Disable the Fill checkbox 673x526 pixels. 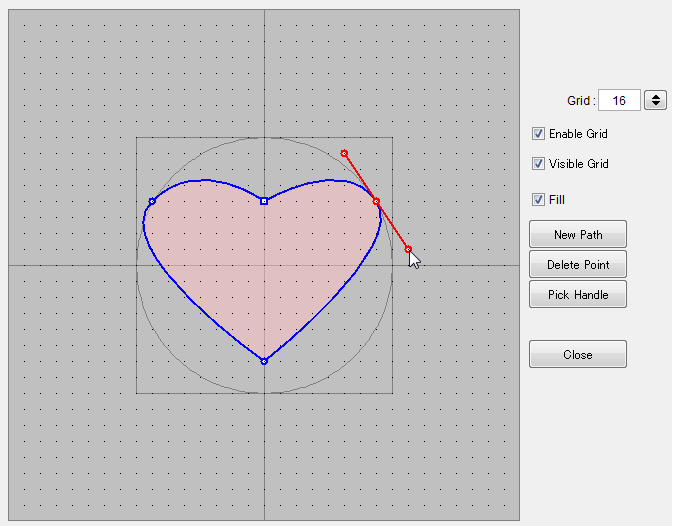coord(539,200)
